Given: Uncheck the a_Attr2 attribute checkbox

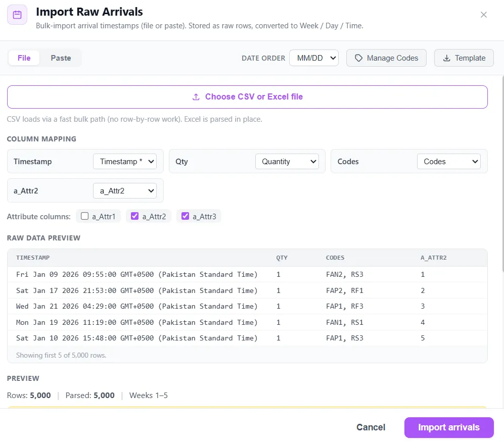Looking at the screenshot, I should pyautogui.click(x=134, y=216).
